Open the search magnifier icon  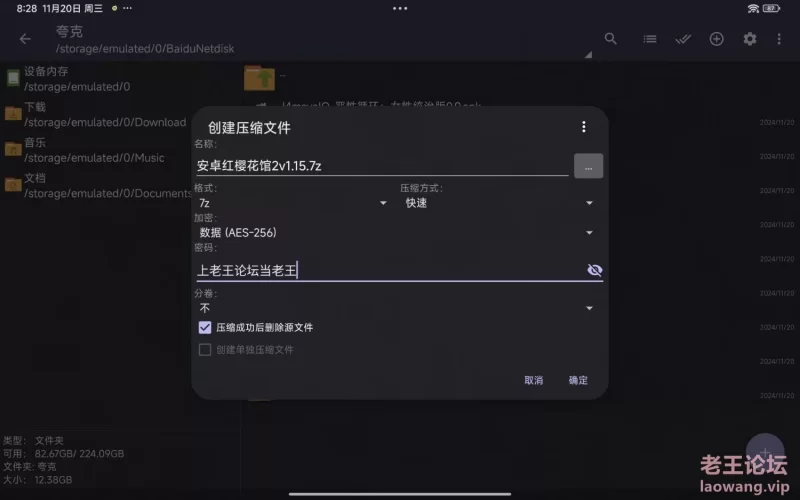[x=610, y=39]
